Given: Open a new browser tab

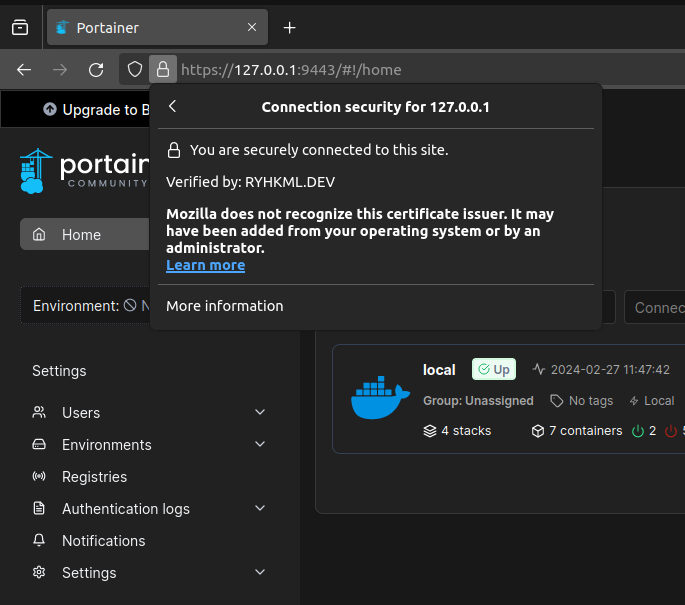Looking at the screenshot, I should coord(289,28).
